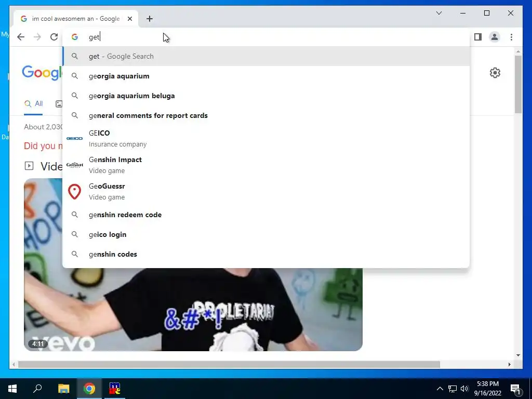Viewport: 532px width, 399px height.
Task: Choose 'genshin codes' suggestion
Action: pyautogui.click(x=267, y=254)
